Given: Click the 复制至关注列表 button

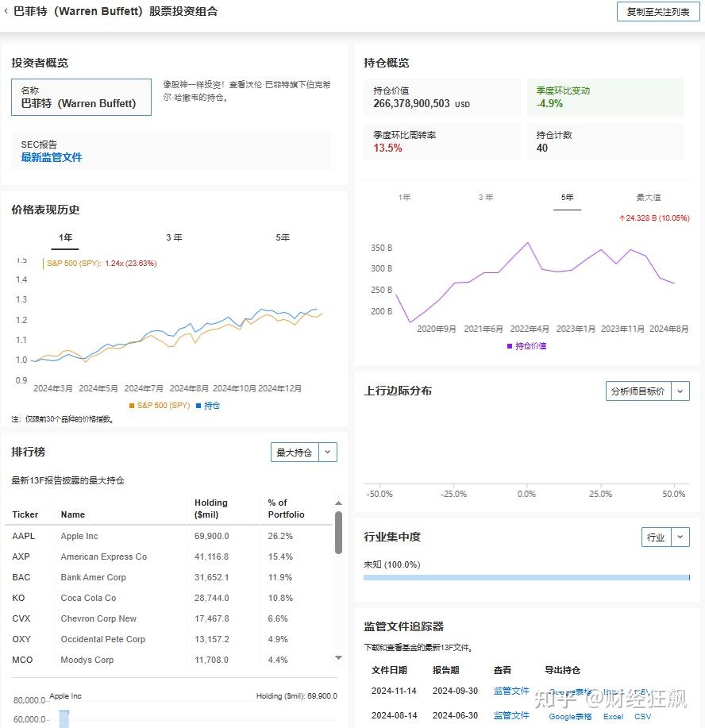Looking at the screenshot, I should point(657,12).
